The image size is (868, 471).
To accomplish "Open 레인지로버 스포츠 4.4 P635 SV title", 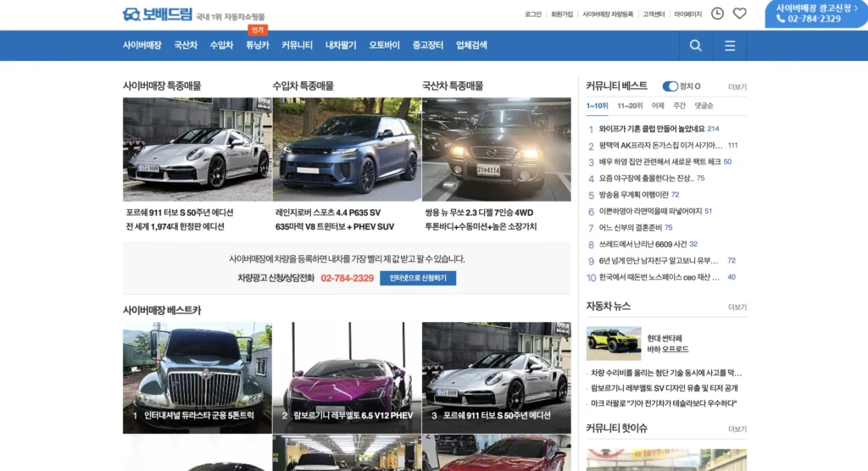I will (x=328, y=213).
